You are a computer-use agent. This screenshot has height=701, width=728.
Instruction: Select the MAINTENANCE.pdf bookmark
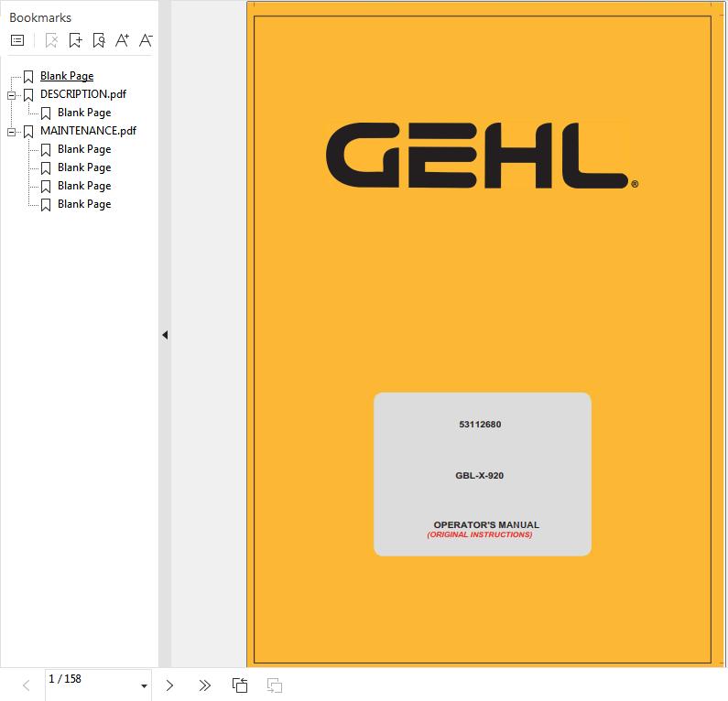87,131
